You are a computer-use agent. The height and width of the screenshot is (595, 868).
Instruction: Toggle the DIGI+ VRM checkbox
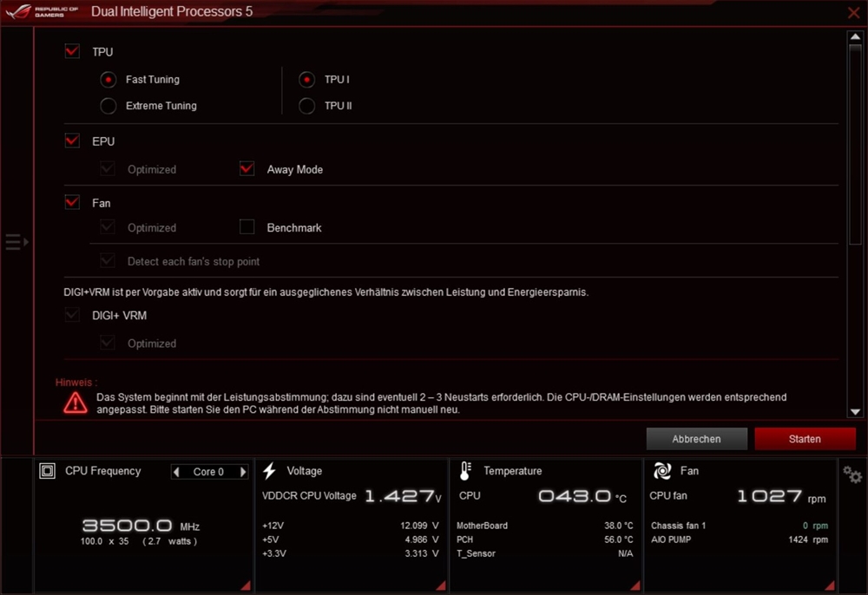(73, 315)
